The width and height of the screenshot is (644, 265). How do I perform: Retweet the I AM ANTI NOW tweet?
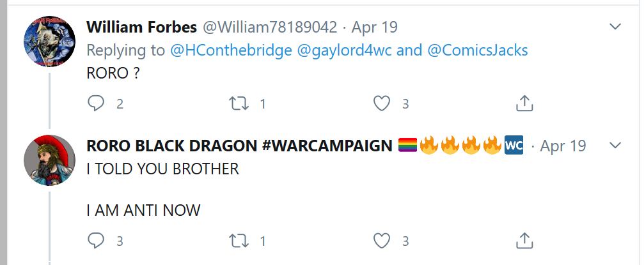(239, 240)
